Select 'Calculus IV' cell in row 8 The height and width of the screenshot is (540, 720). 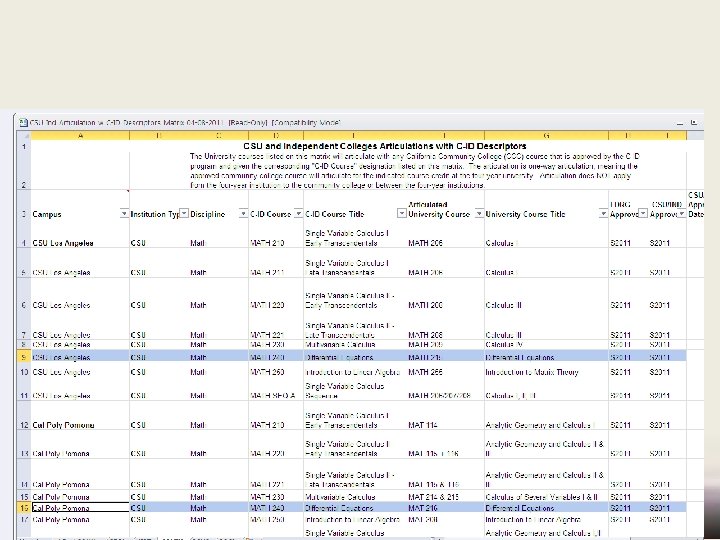pos(546,344)
